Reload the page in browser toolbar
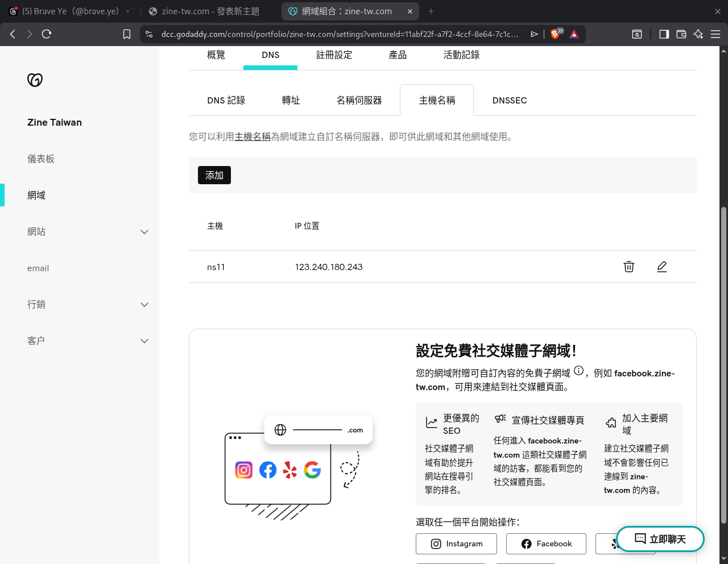Screen dimensions: 728x564 (47, 34)
